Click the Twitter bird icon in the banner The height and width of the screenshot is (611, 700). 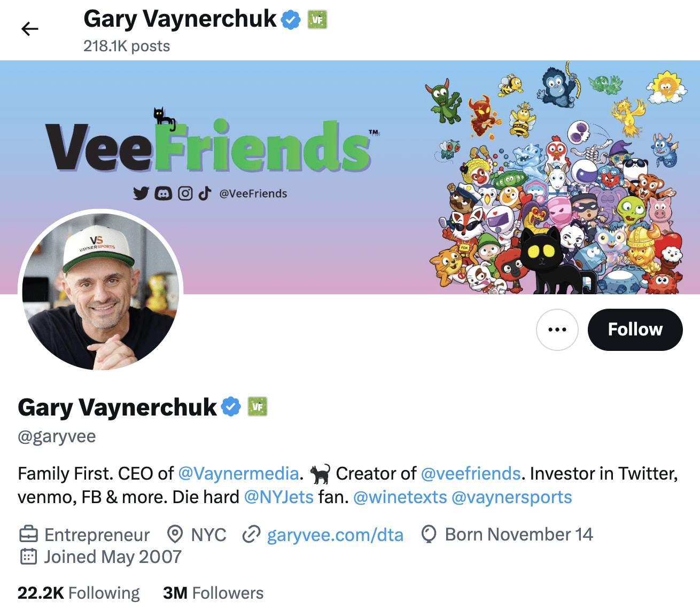[141, 193]
